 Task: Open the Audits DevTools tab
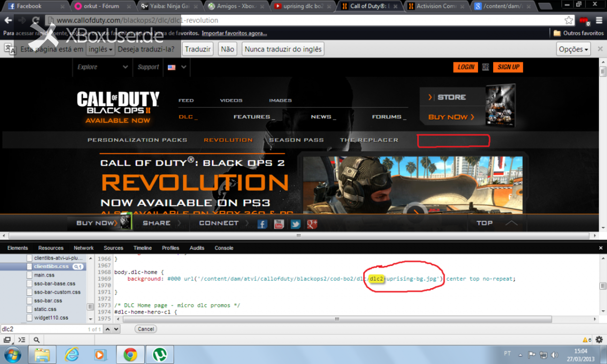[197, 248]
